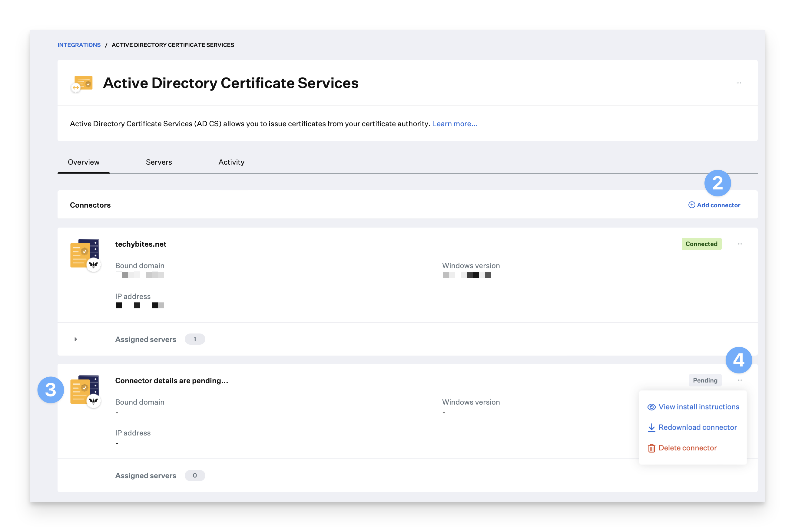Click the plus icon beside Add connector

[x=691, y=205]
